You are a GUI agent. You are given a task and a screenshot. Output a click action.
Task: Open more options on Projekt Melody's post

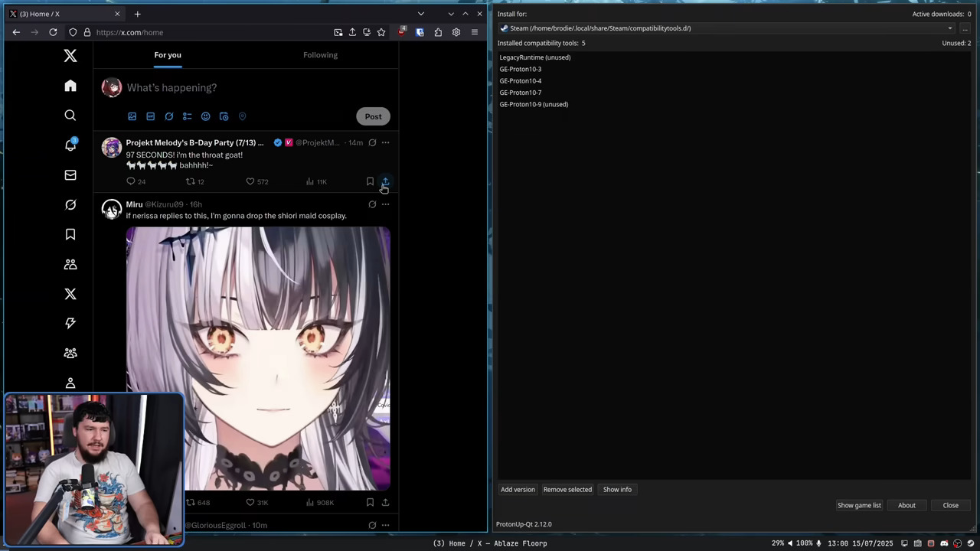click(x=385, y=142)
